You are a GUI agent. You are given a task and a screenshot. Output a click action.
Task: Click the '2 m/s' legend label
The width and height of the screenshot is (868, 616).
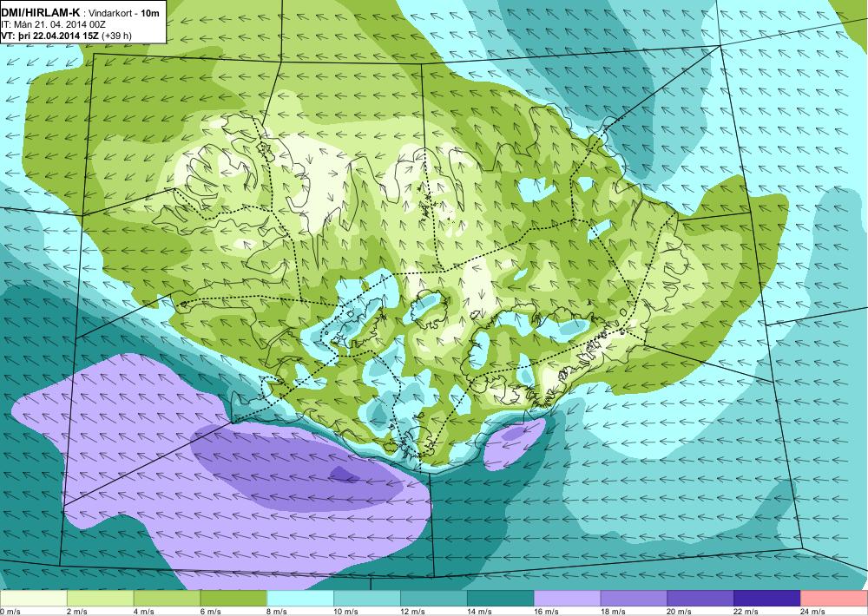coord(77,612)
